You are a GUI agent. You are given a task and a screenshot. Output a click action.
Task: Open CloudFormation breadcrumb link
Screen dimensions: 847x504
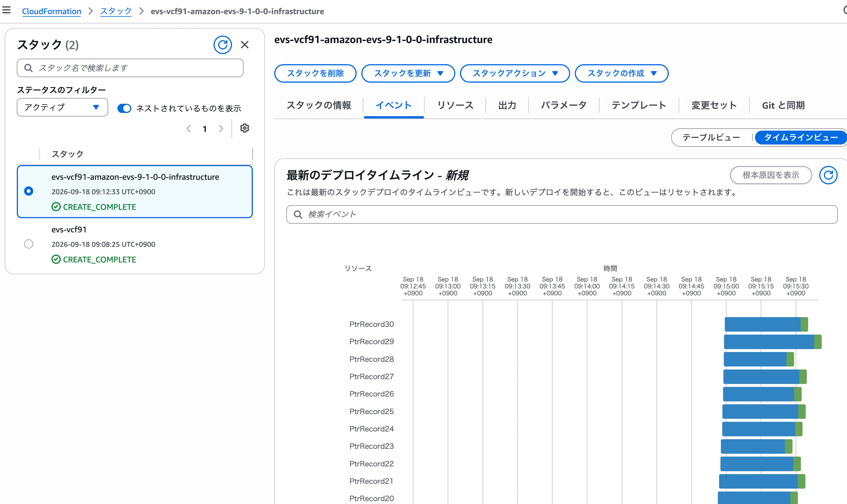[52, 11]
